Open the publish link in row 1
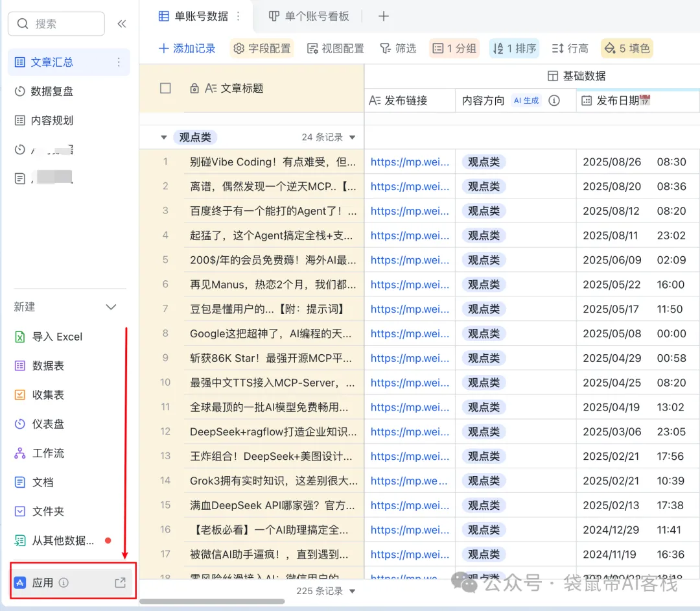The width and height of the screenshot is (700, 611). (410, 162)
